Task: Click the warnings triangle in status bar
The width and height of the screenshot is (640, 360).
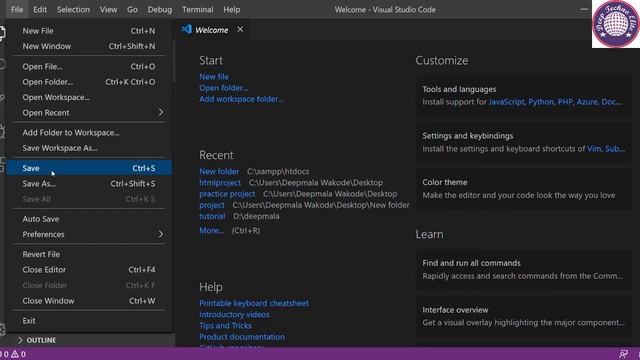Action: [15, 354]
